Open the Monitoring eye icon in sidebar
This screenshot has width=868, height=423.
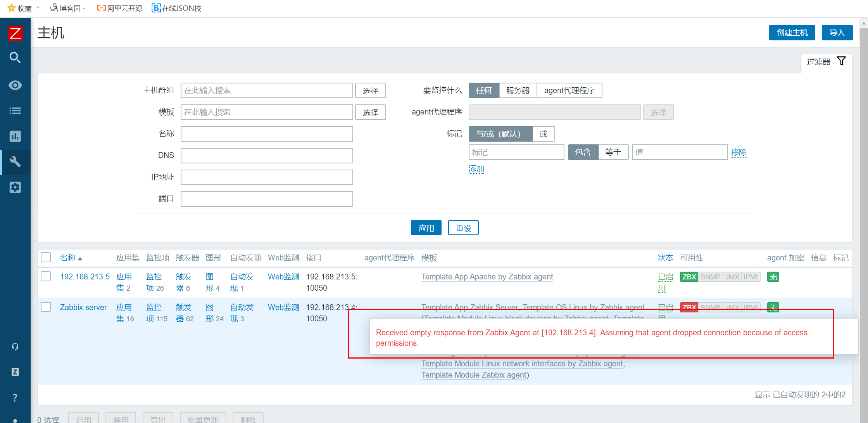(15, 85)
